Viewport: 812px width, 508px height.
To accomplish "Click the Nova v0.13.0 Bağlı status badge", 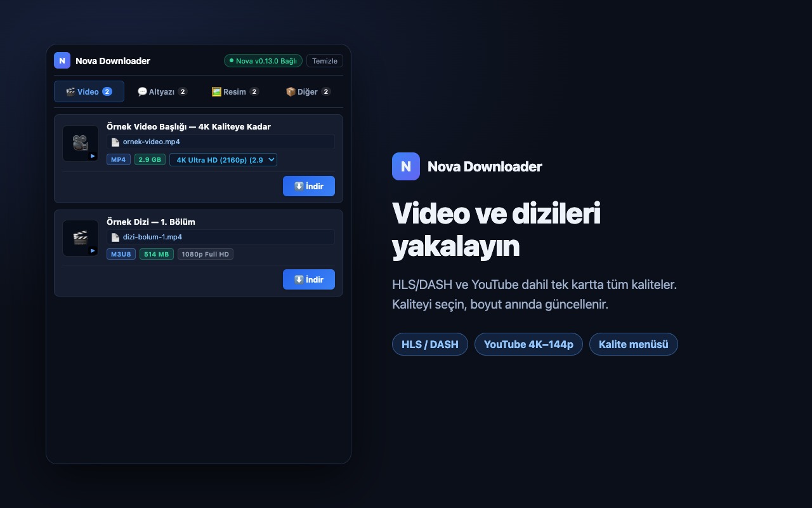I will (263, 61).
